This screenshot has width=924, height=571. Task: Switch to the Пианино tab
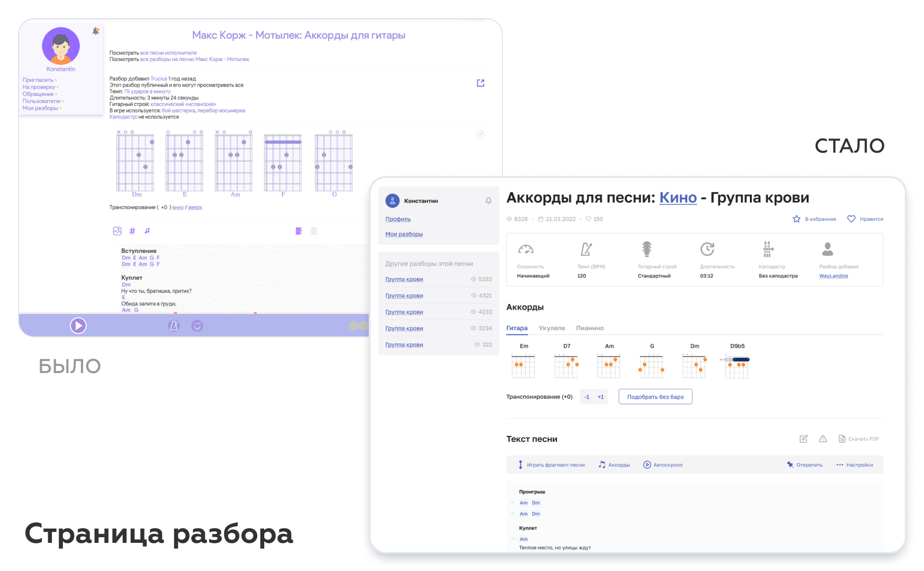[x=590, y=328]
